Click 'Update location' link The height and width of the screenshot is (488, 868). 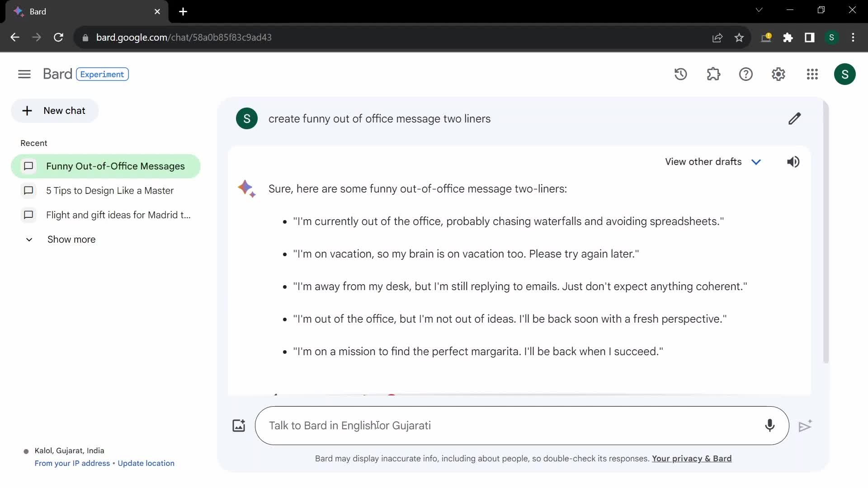(146, 463)
